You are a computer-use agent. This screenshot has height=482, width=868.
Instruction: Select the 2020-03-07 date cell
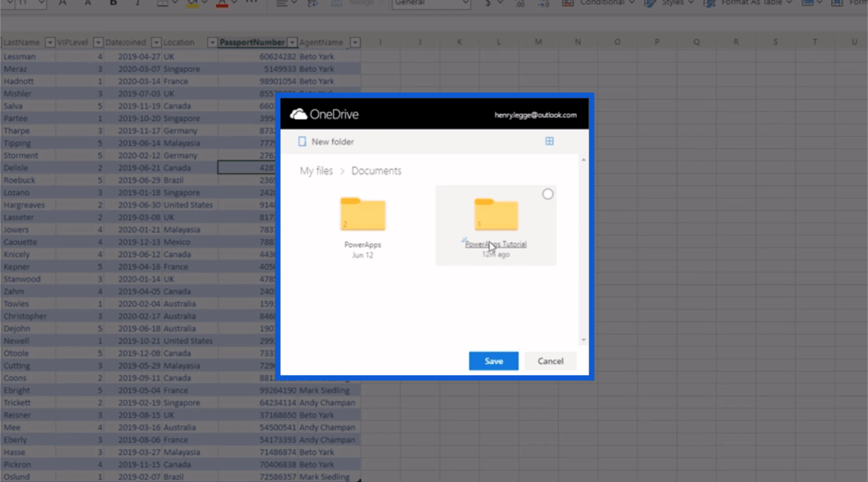[x=133, y=69]
